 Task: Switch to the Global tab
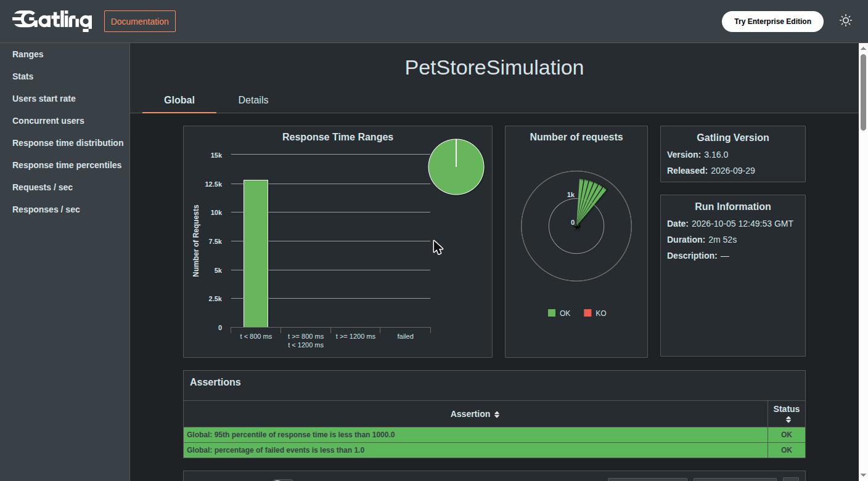tap(179, 100)
